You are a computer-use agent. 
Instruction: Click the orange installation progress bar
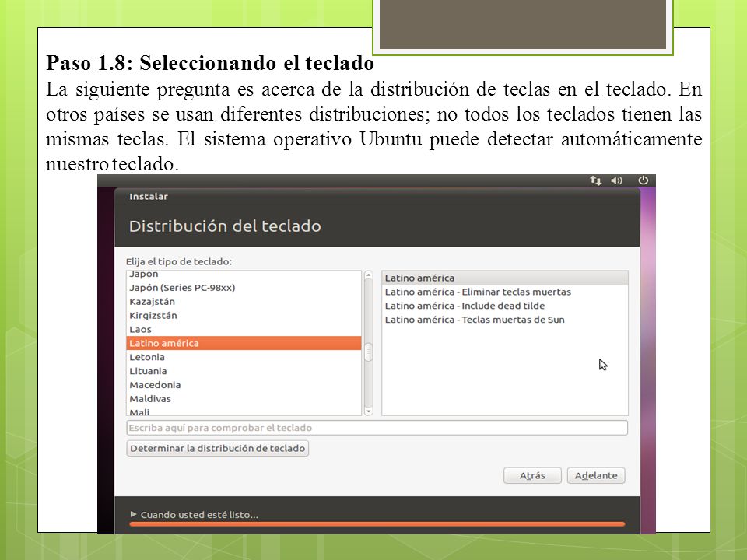pyautogui.click(x=377, y=523)
